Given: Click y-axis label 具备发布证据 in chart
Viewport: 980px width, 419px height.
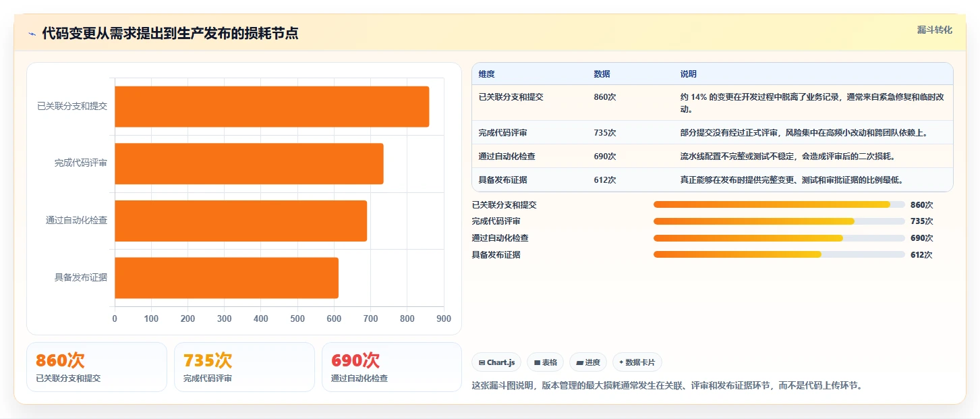Looking at the screenshot, I should (x=81, y=278).
